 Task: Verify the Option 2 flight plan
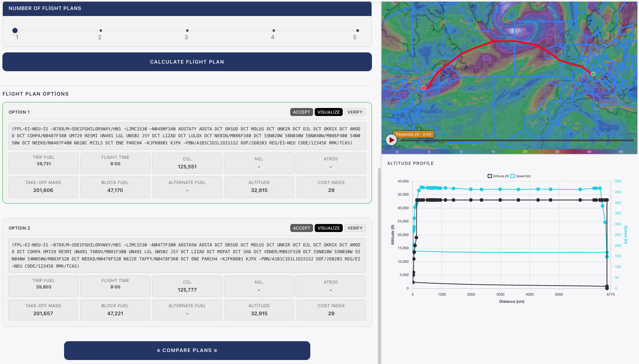click(355, 228)
